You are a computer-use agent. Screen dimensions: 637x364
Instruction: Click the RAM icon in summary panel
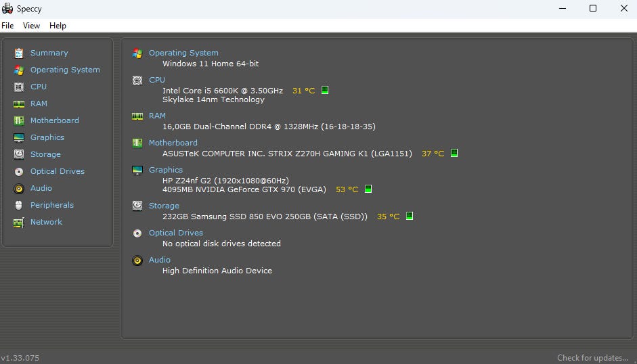(x=137, y=116)
